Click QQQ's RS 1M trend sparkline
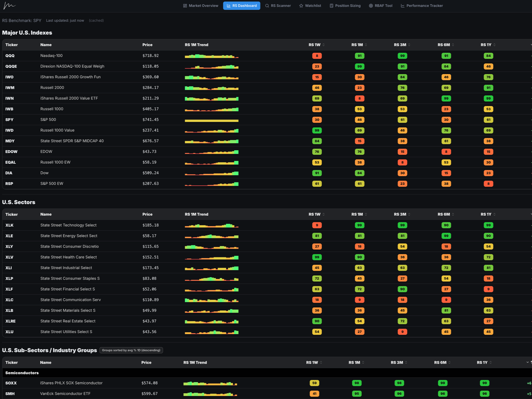Image resolution: width=532 pixels, height=399 pixels. pyautogui.click(x=212, y=56)
